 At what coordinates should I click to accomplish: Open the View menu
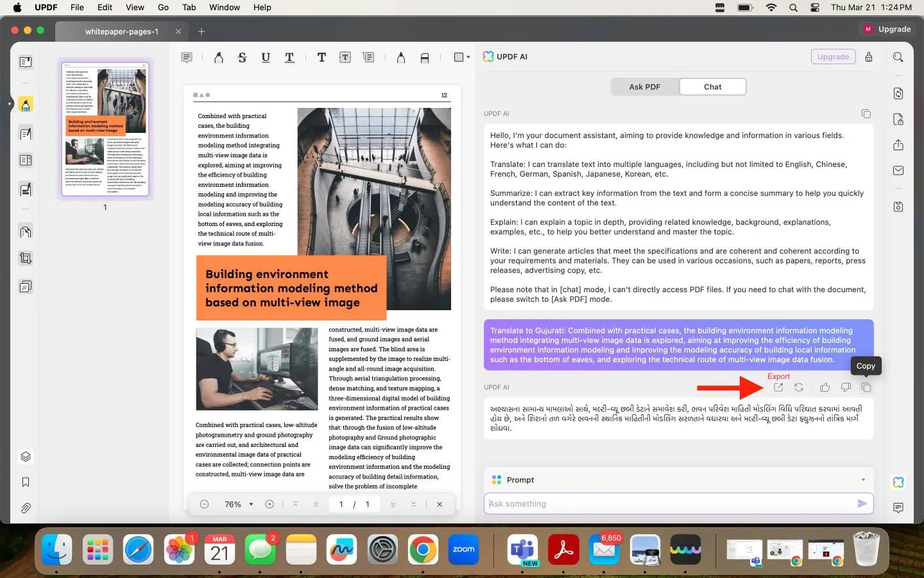coord(135,7)
